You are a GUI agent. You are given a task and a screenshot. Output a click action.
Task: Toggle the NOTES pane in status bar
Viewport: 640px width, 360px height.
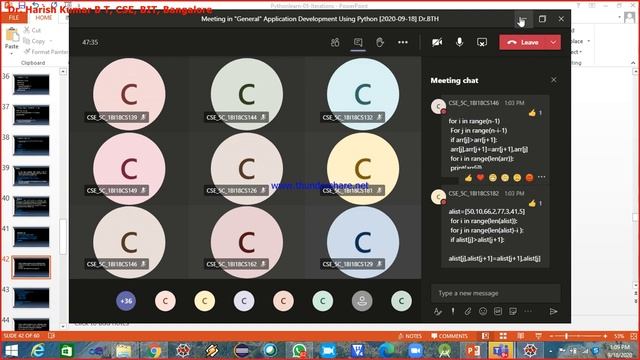410,336
